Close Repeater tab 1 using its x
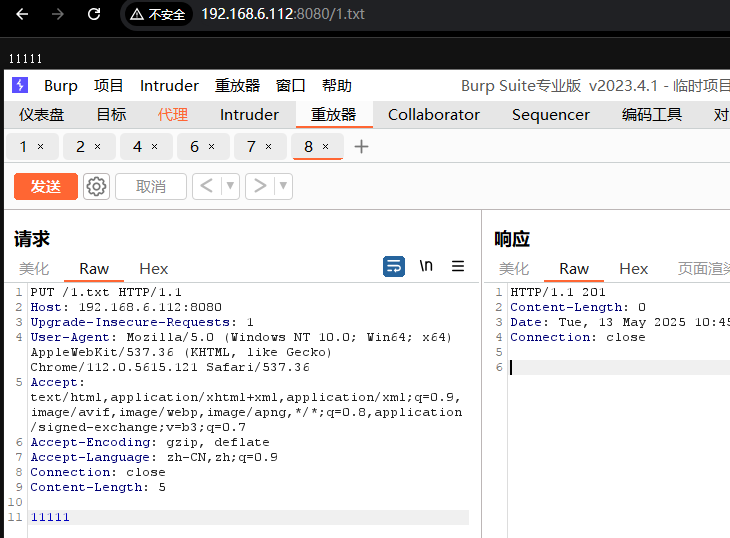 40,147
